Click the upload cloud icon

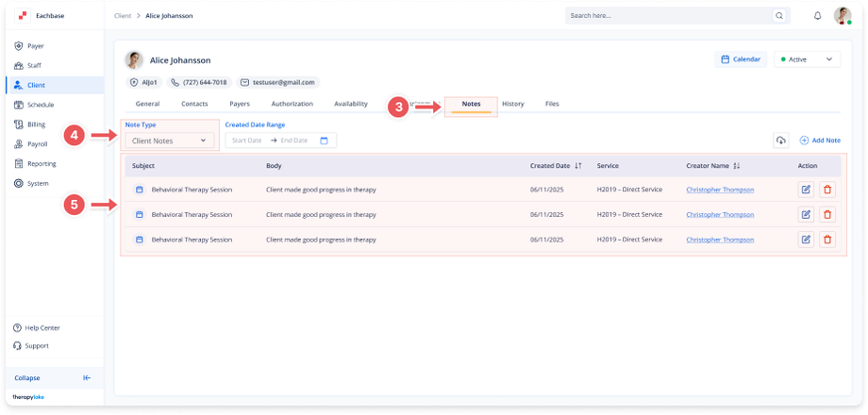coord(780,141)
